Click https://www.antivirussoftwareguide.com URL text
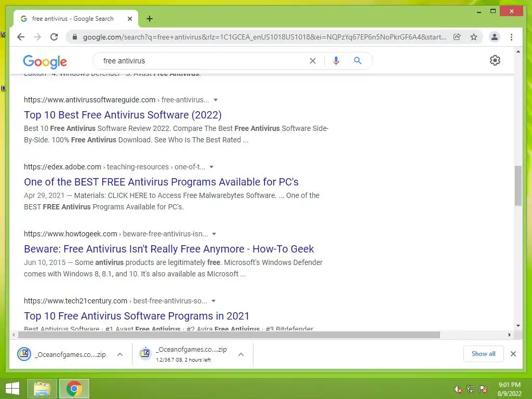532x399 pixels. point(89,100)
